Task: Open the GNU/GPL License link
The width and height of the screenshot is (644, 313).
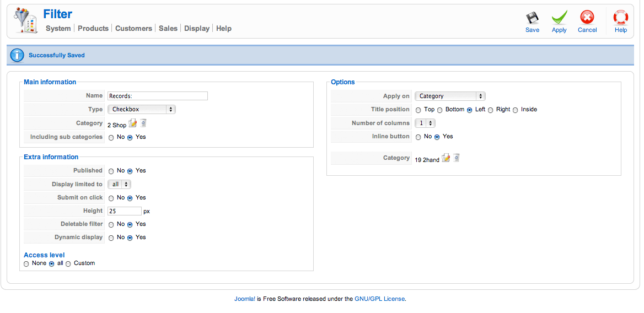Action: [x=380, y=299]
